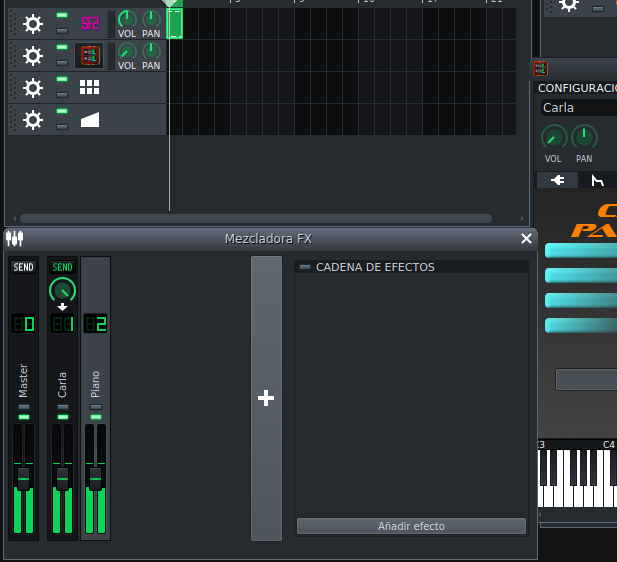Toggle the CADENA DE EFECTOS enable LED
617x562 pixels.
point(305,267)
